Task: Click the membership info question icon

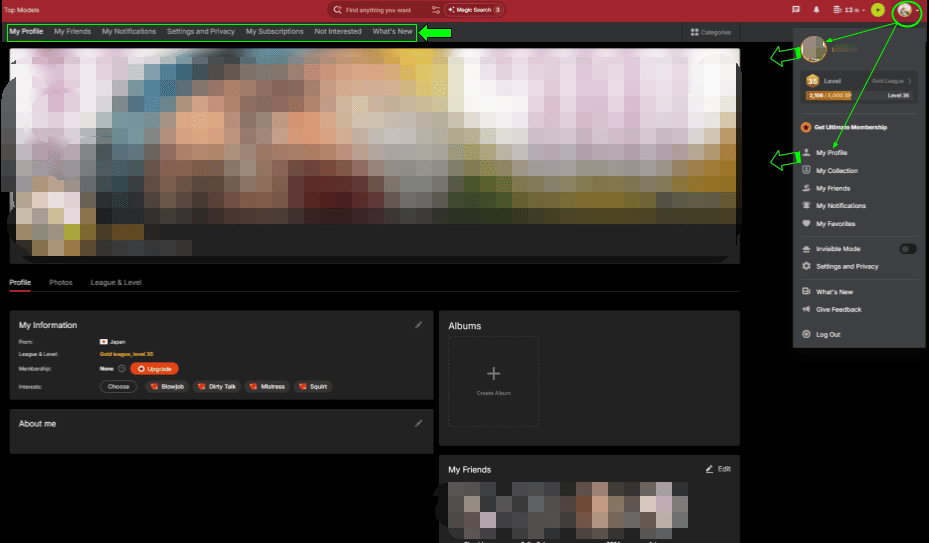Action: pyautogui.click(x=121, y=369)
